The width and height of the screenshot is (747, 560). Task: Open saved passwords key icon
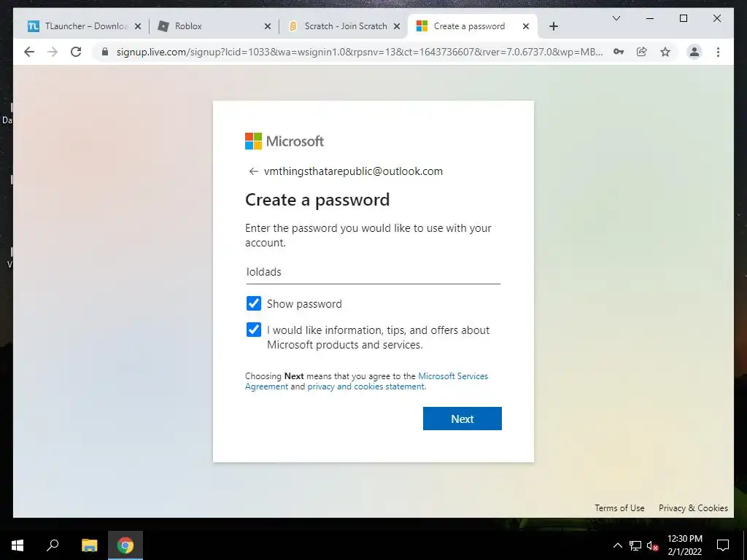[x=619, y=52]
